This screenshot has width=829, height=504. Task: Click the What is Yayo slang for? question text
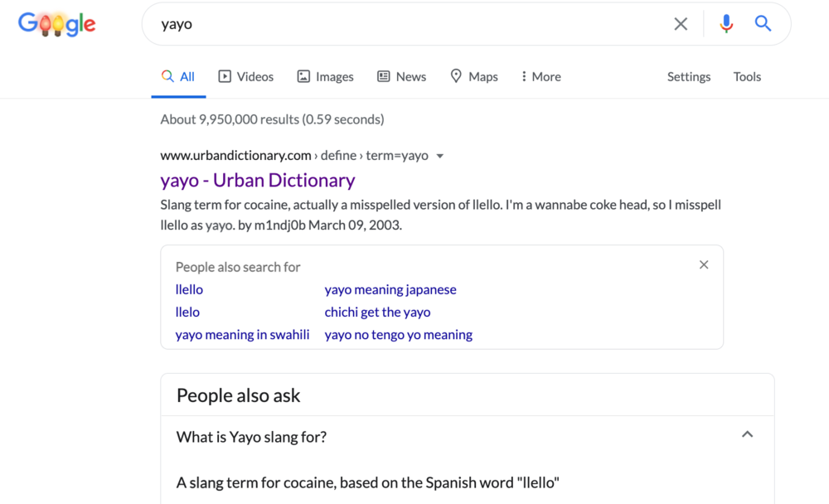coord(251,437)
